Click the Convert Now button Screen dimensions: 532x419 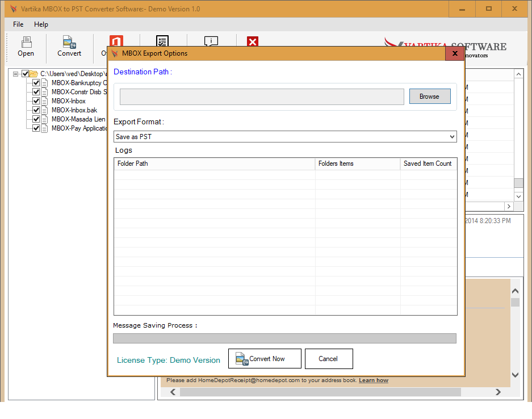(x=265, y=359)
